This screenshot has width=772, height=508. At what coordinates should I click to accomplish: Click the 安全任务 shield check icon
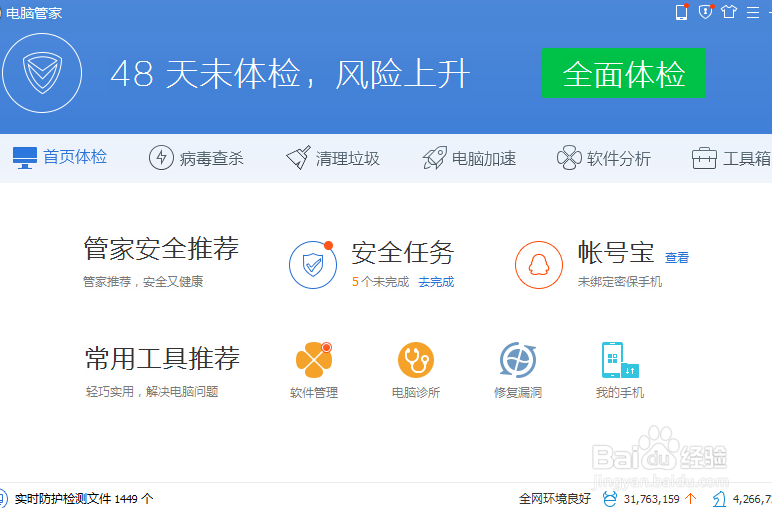tap(313, 265)
